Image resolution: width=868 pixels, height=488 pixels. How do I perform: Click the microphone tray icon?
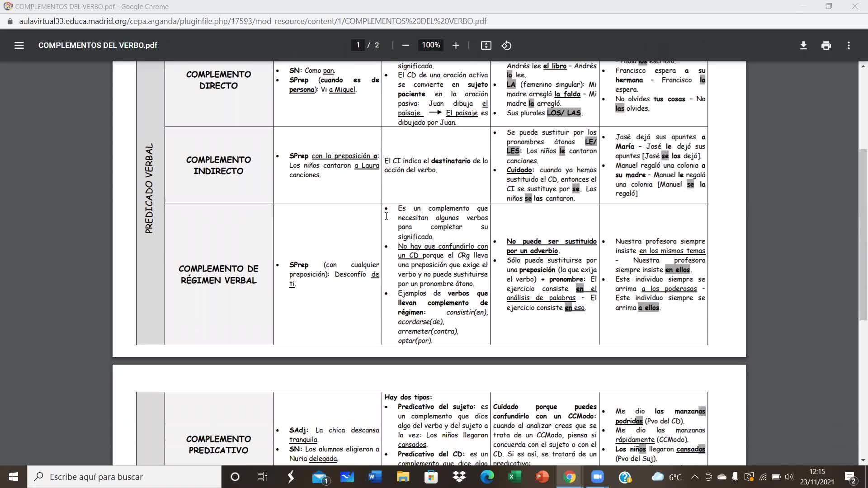click(736, 477)
